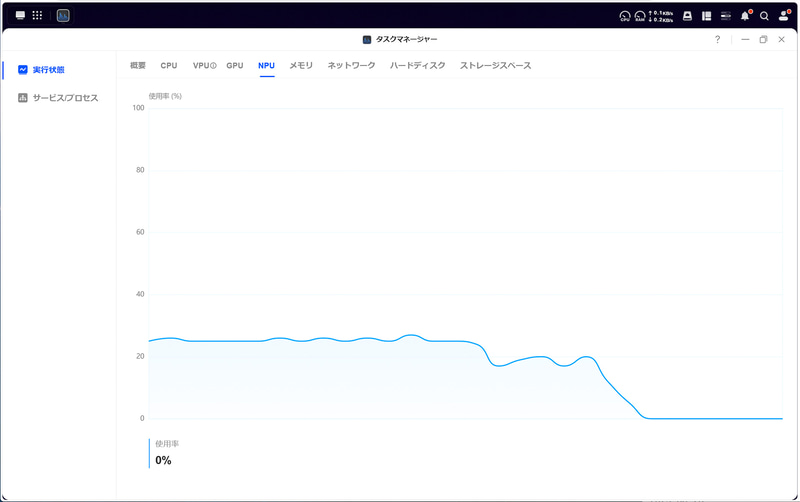Click the RAM gauge status icon
The width and height of the screenshot is (800, 502).
pos(639,16)
